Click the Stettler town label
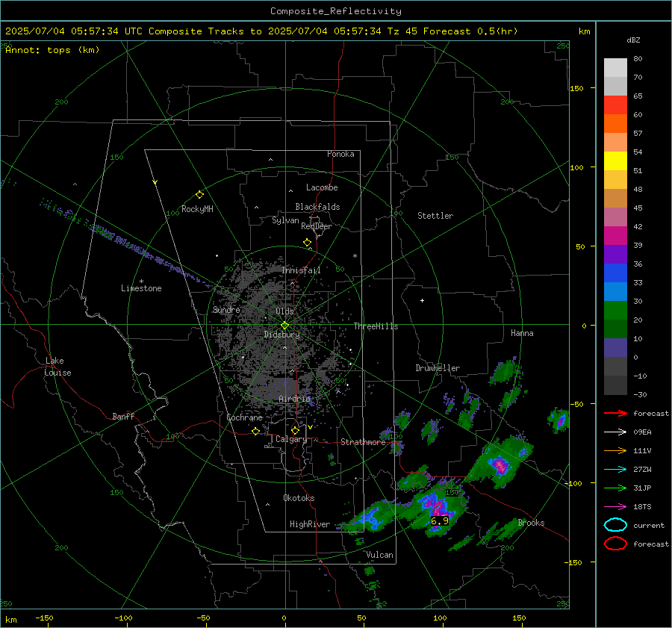Viewport: 672px width, 628px height. [435, 216]
